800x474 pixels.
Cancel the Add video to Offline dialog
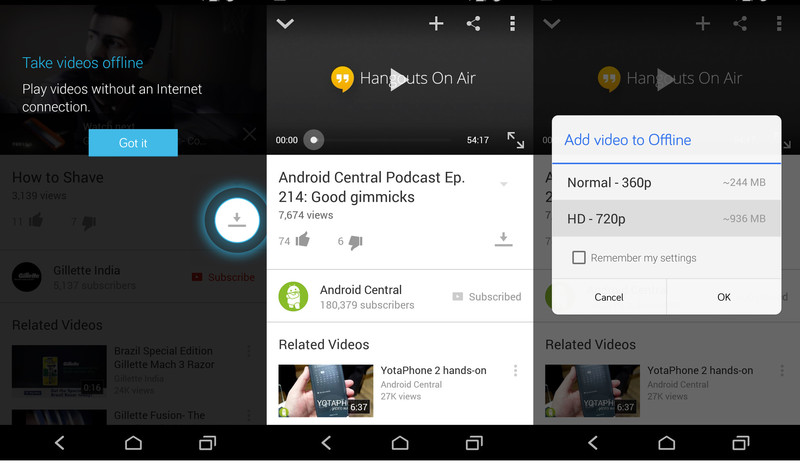coord(609,297)
